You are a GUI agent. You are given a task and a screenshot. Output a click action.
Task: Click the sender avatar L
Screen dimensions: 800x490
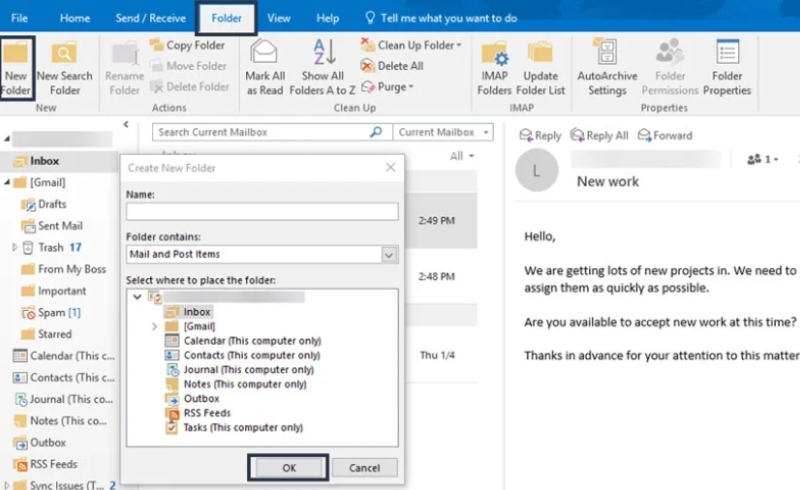pyautogui.click(x=536, y=170)
